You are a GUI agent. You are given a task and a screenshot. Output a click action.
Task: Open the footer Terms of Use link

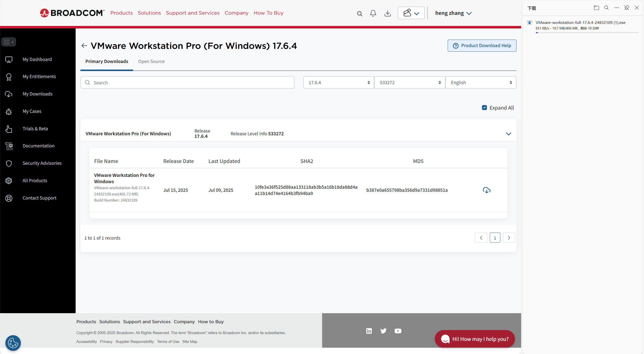[x=168, y=342]
